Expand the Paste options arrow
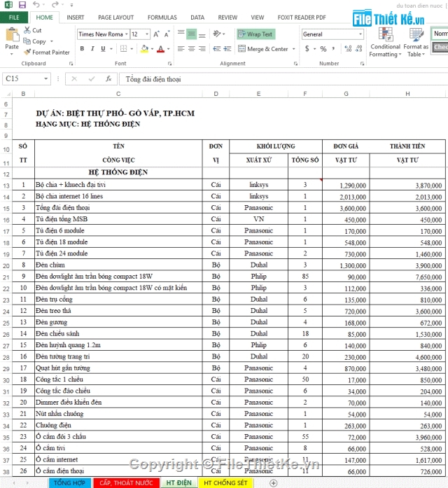Viewport: 448px width, 488px height. tap(12, 54)
